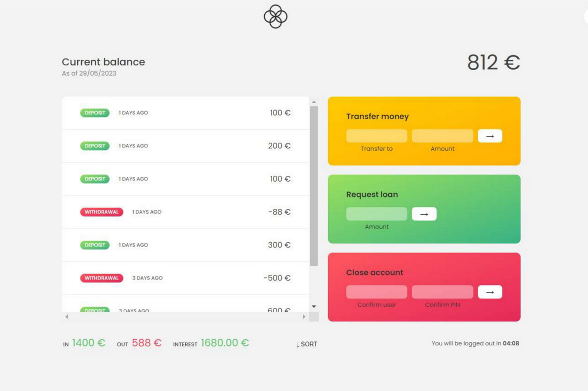Click the Request loan arrow icon
The height and width of the screenshot is (391, 588).
(423, 214)
